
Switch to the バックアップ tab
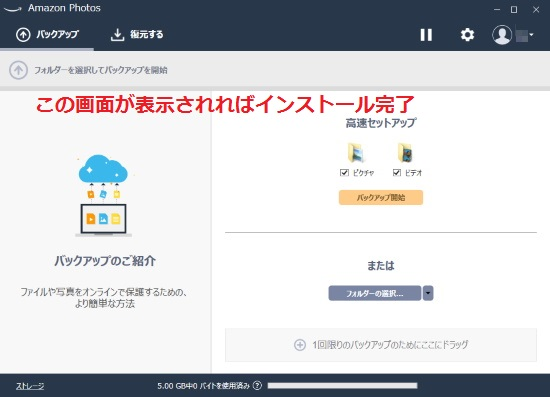click(47, 34)
